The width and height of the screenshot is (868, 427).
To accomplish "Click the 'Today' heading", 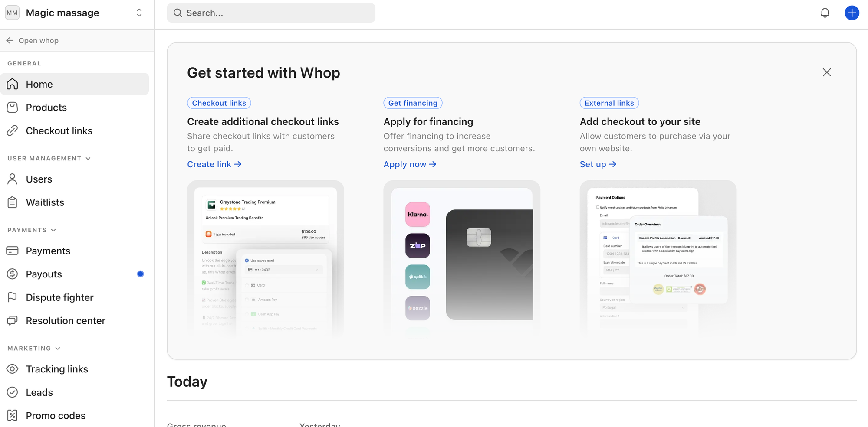I will click(187, 381).
